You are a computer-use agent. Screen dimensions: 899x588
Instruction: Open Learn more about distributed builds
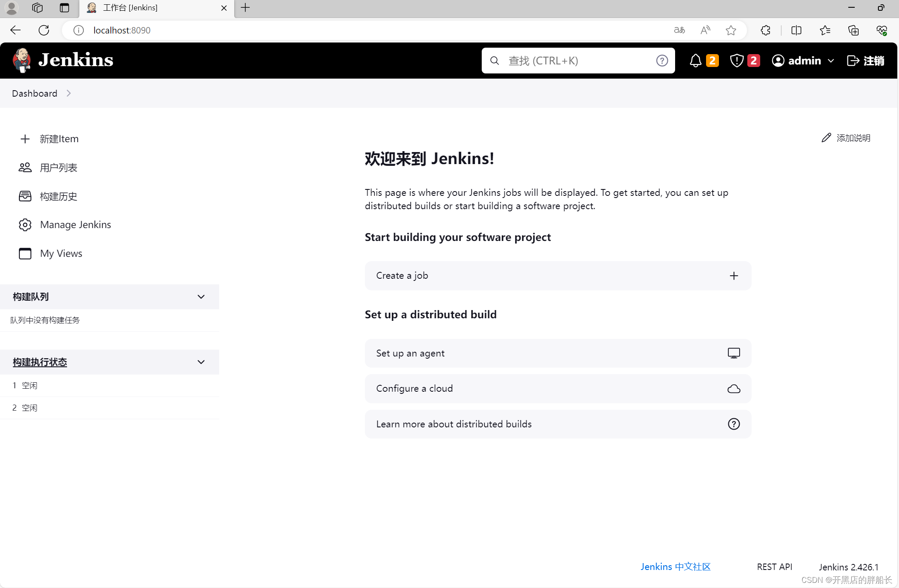tap(558, 424)
